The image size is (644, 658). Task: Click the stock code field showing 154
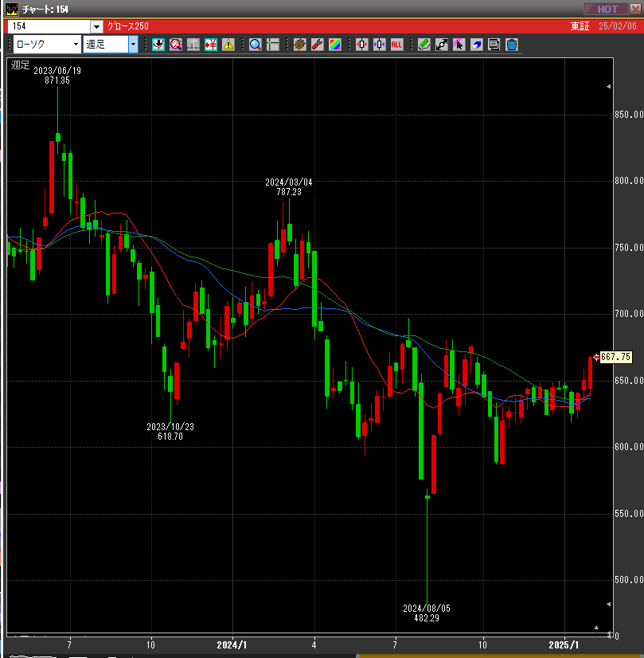point(49,26)
